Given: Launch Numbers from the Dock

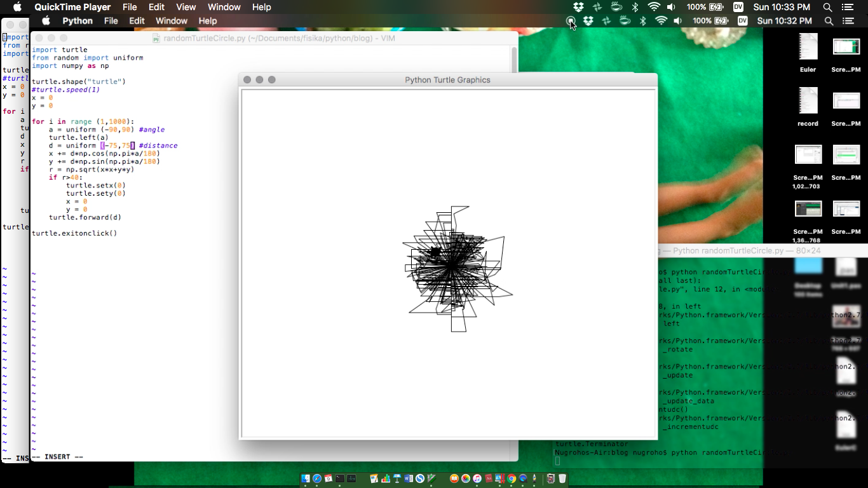Looking at the screenshot, I should click(386, 478).
